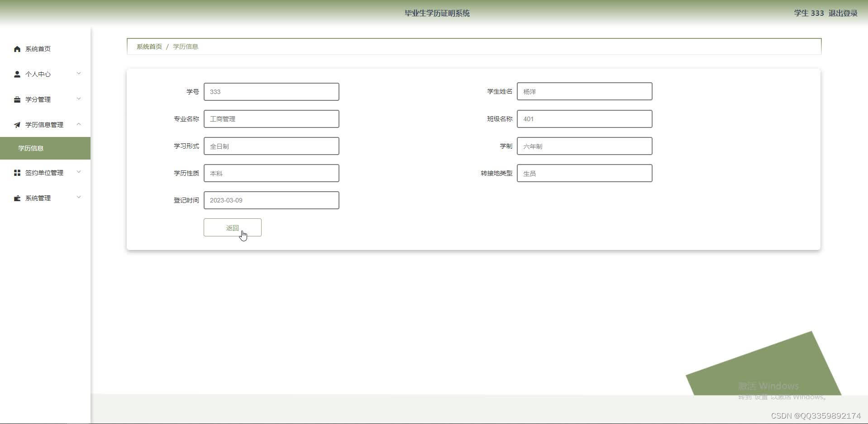The image size is (868, 424).
Task: Click the 专业名称 label
Action: (x=186, y=119)
